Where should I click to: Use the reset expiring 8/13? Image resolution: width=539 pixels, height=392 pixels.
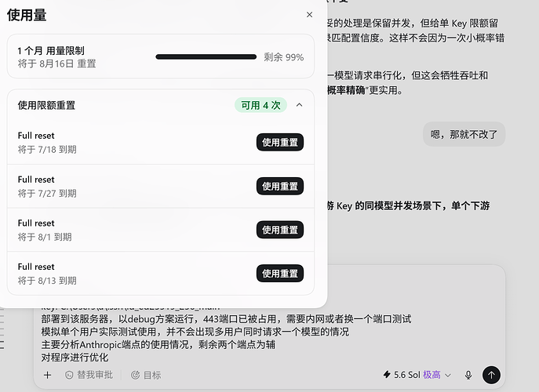coord(280,273)
